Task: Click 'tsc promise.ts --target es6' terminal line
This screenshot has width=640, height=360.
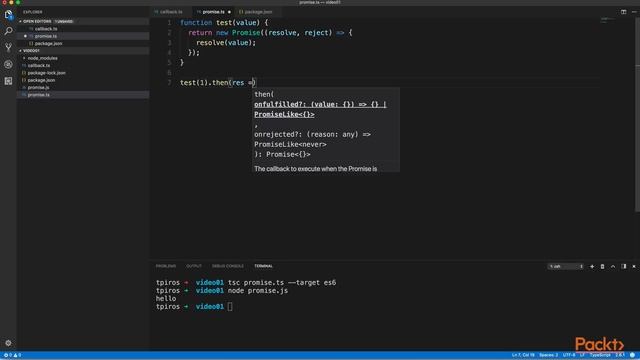Action: (x=282, y=282)
